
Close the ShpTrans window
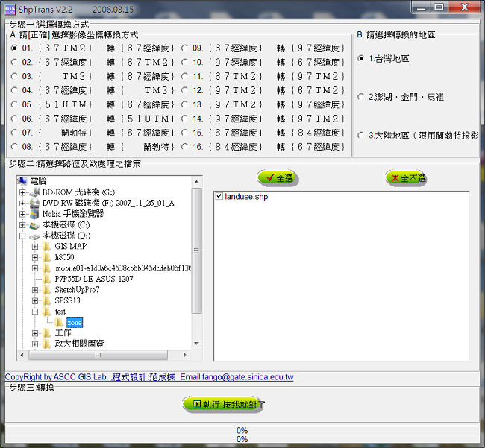(464, 7)
